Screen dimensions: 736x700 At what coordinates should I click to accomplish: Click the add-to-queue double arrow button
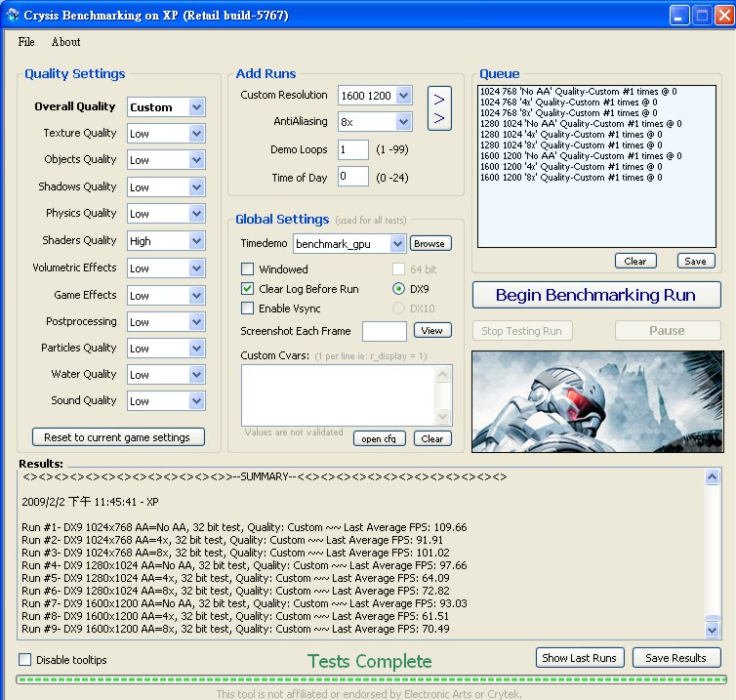[439, 108]
